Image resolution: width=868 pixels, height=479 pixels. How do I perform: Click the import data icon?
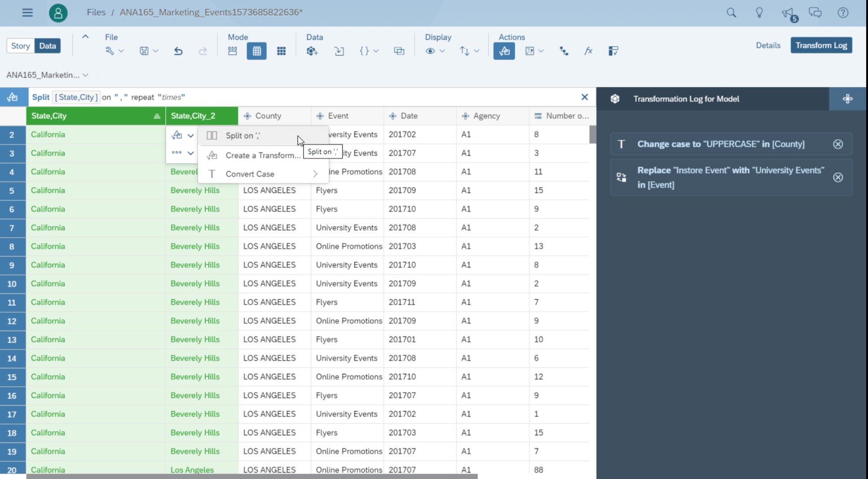point(339,51)
